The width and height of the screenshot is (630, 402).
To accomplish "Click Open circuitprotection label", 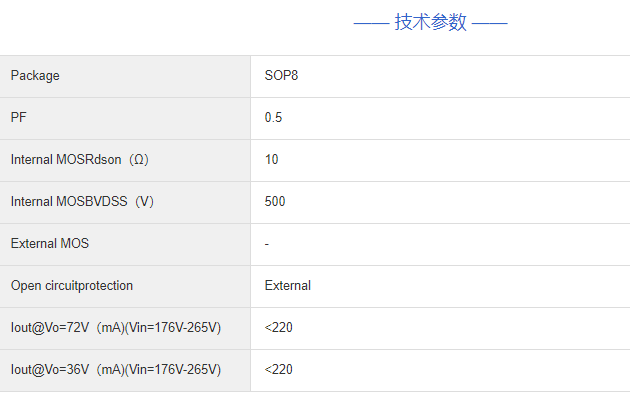I will click(72, 286).
